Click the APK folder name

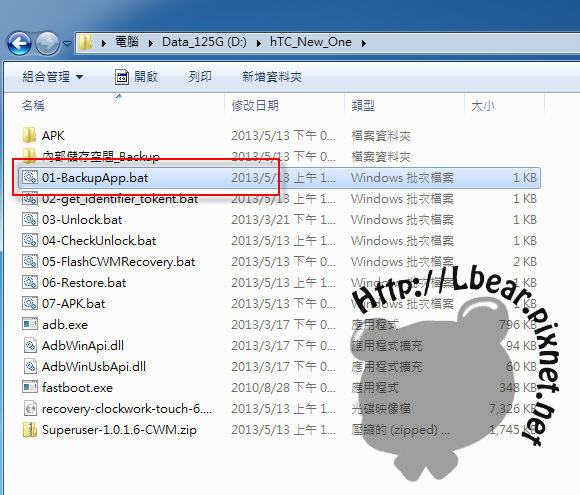pyautogui.click(x=53, y=136)
